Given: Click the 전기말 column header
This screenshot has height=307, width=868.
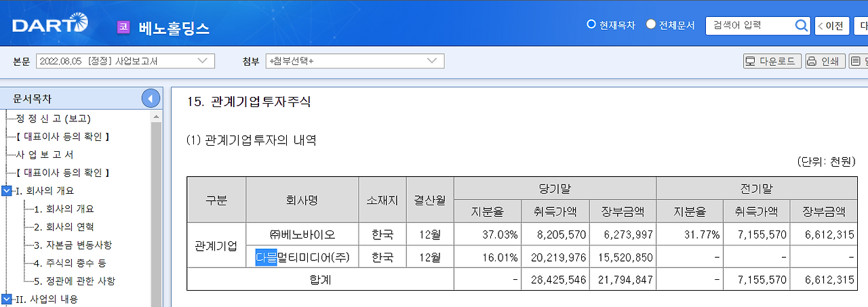Looking at the screenshot, I should pyautogui.click(x=757, y=188).
